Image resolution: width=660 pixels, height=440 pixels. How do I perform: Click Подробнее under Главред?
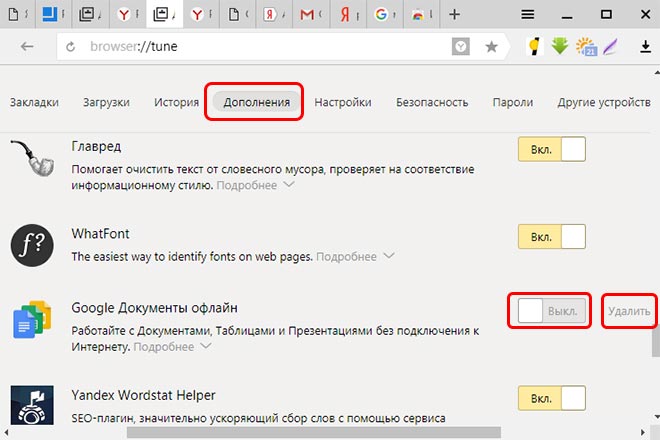247,185
